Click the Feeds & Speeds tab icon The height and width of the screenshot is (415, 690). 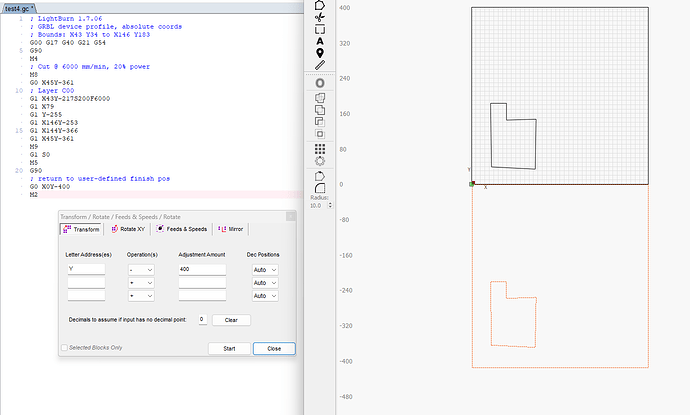pos(160,228)
